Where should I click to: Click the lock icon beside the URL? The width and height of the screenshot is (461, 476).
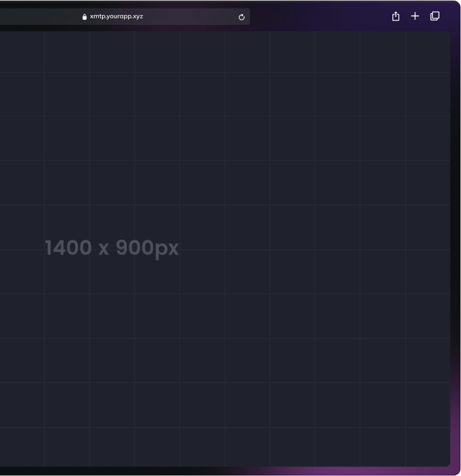coord(84,17)
